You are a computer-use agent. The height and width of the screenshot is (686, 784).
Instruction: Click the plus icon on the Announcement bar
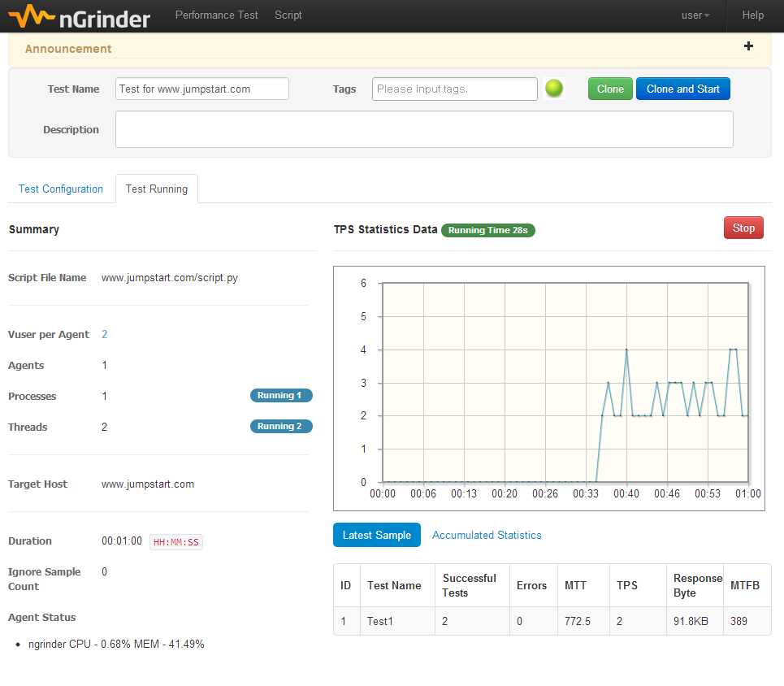(748, 46)
